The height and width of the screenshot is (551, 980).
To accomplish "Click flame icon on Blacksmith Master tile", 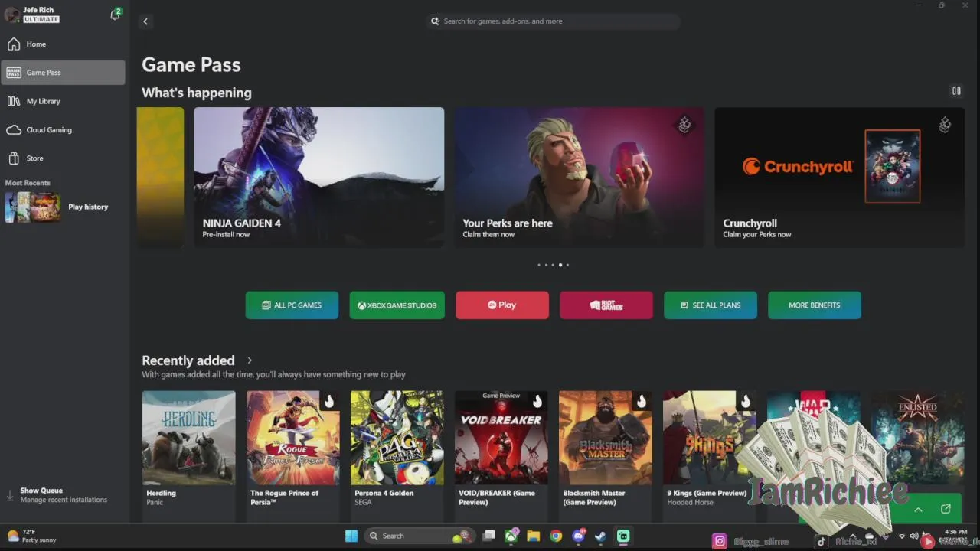I will pos(642,402).
